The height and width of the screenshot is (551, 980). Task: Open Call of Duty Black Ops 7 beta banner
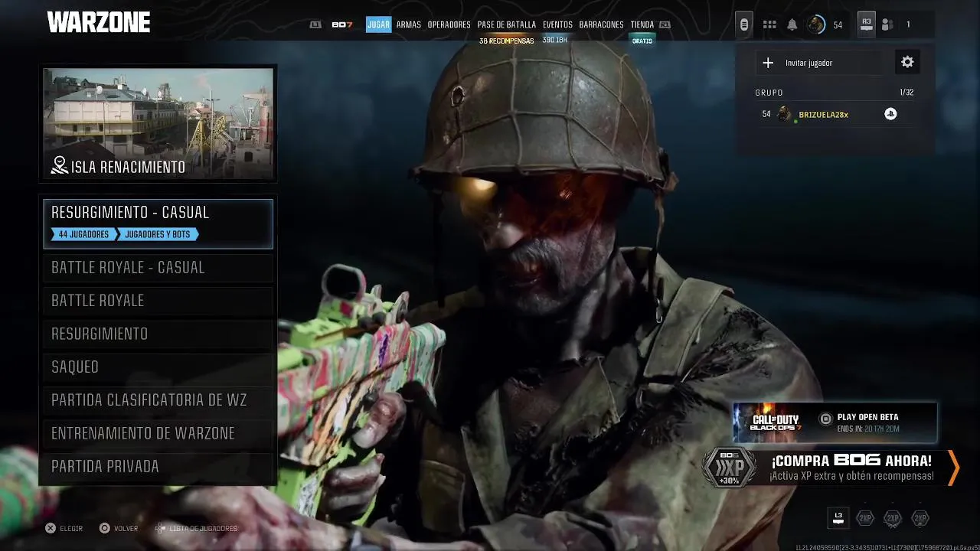[835, 423]
